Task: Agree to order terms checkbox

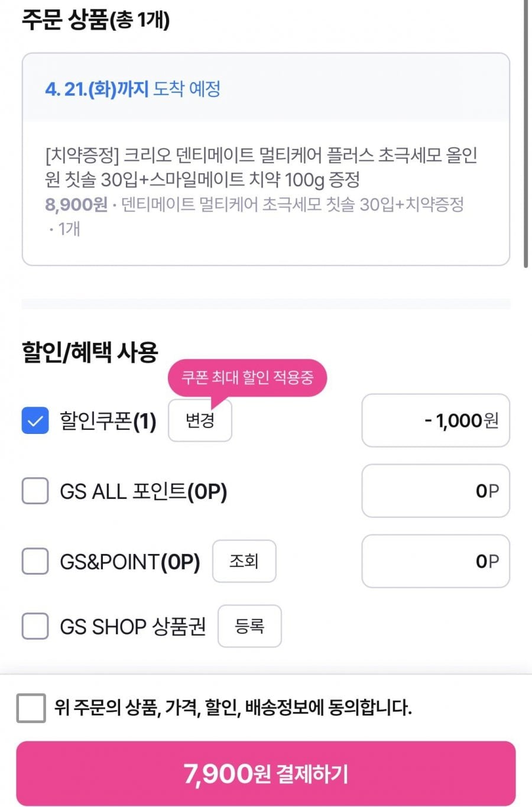Action: pyautogui.click(x=31, y=708)
